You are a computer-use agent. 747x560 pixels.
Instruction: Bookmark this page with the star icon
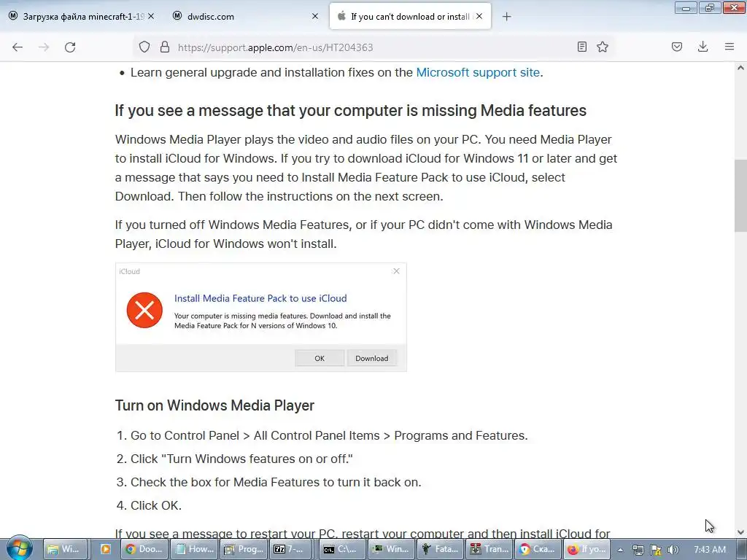point(603,47)
